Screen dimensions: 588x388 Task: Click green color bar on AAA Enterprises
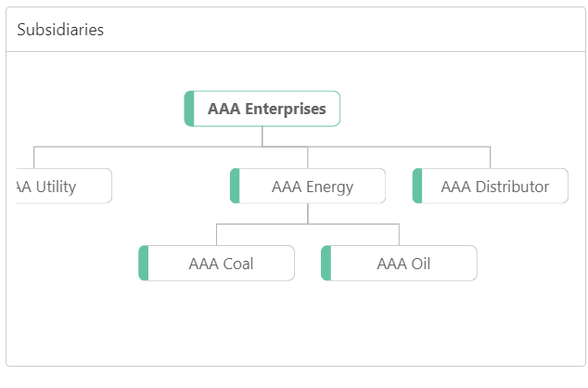click(189, 109)
